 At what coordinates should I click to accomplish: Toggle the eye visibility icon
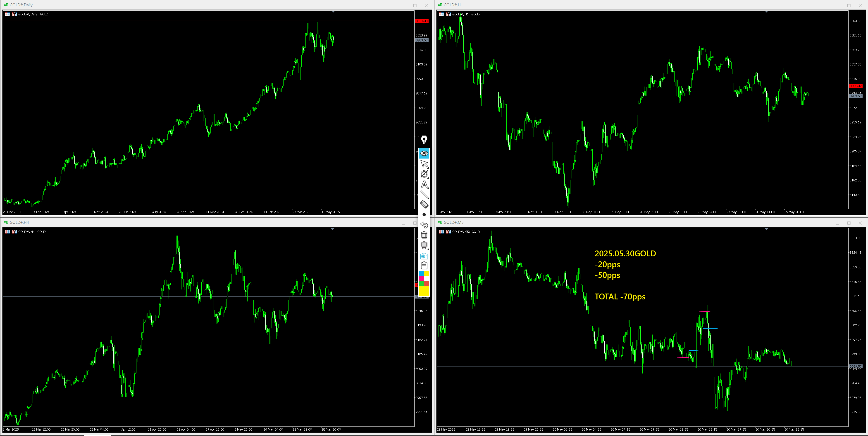[424, 153]
